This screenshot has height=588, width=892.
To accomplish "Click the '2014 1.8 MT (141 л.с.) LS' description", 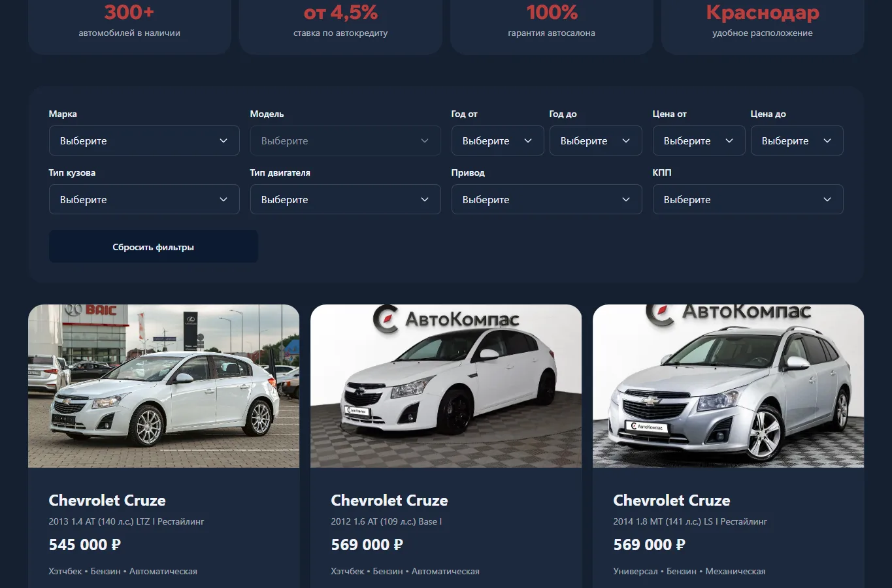I will (x=690, y=521).
